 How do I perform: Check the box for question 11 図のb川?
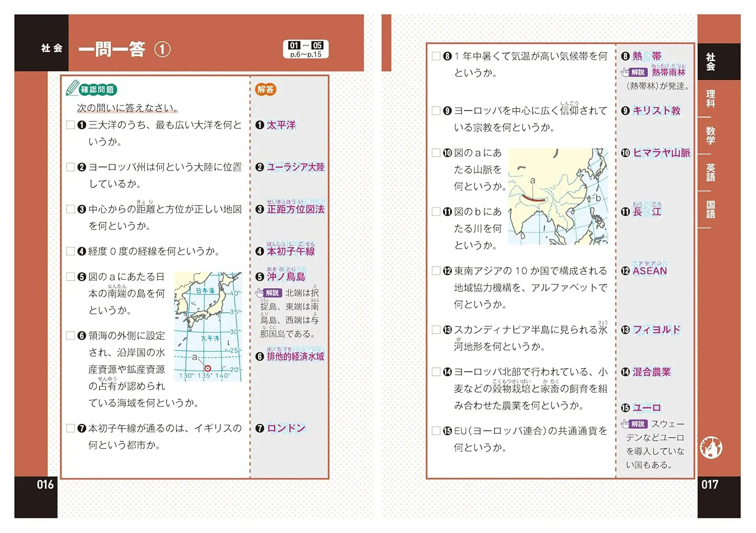tap(436, 211)
